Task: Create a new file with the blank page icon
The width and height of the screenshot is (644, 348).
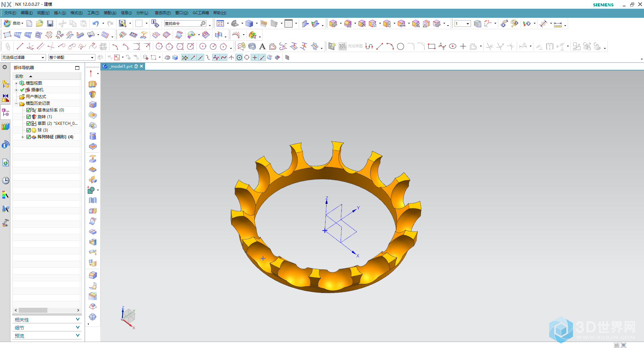Action: pos(29,23)
